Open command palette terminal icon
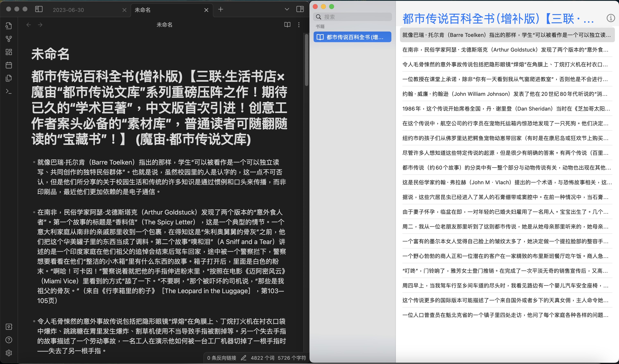Viewport: 619px width, 364px height. pyautogui.click(x=9, y=91)
